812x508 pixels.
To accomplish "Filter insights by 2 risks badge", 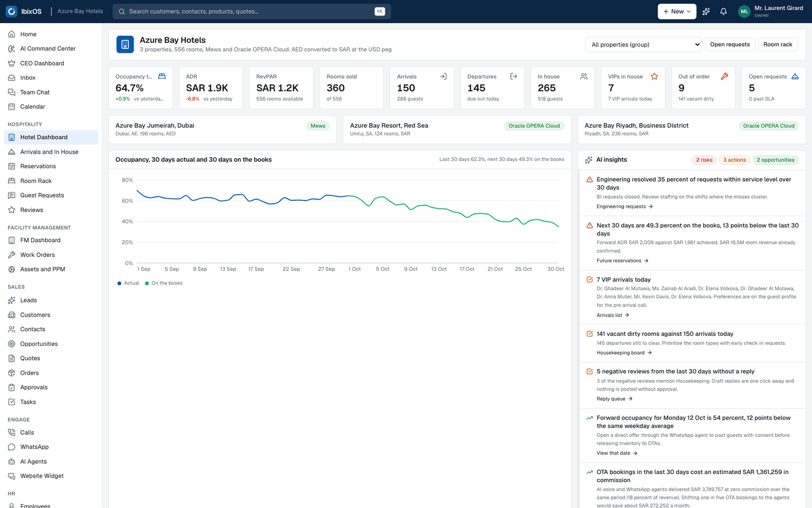I will (704, 160).
